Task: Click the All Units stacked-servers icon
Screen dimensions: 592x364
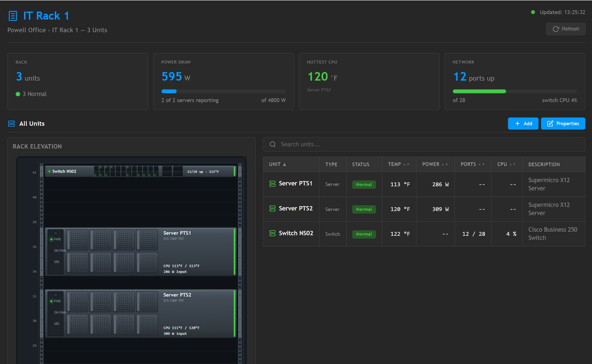Action: [11, 124]
